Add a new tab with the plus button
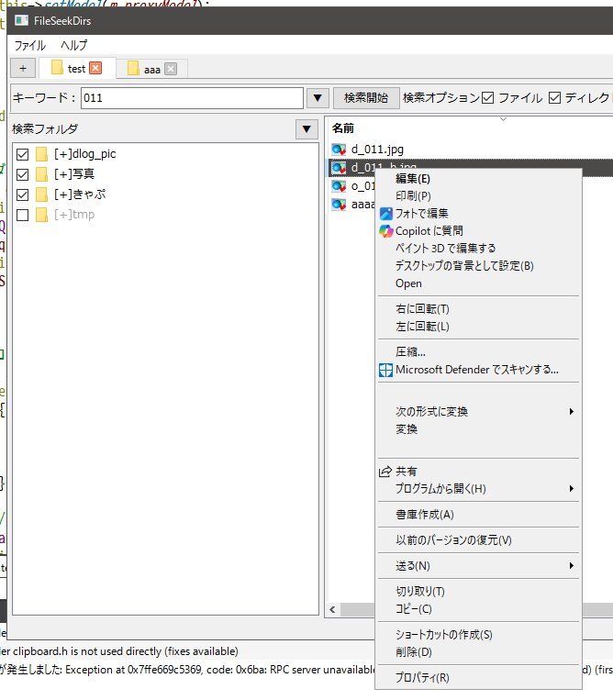 click(x=23, y=68)
